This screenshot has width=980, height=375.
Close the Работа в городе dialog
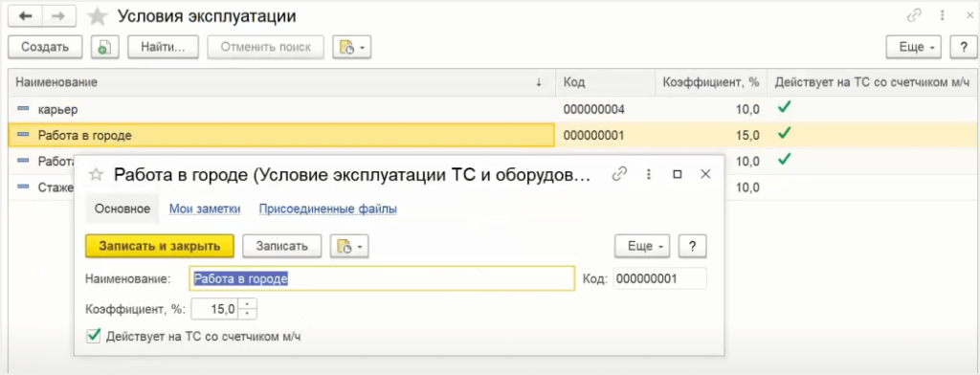click(705, 174)
